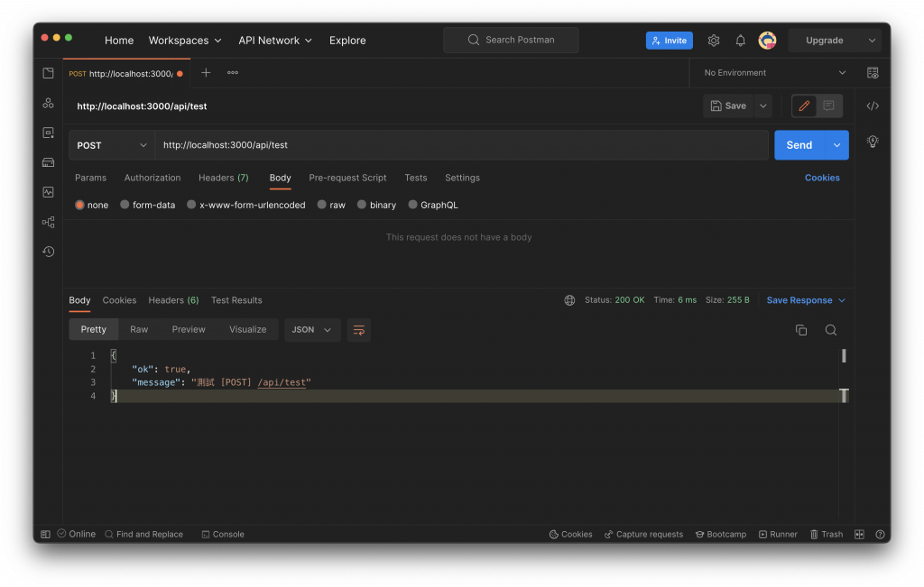Expand the API Network menu
924x587 pixels.
(x=275, y=40)
